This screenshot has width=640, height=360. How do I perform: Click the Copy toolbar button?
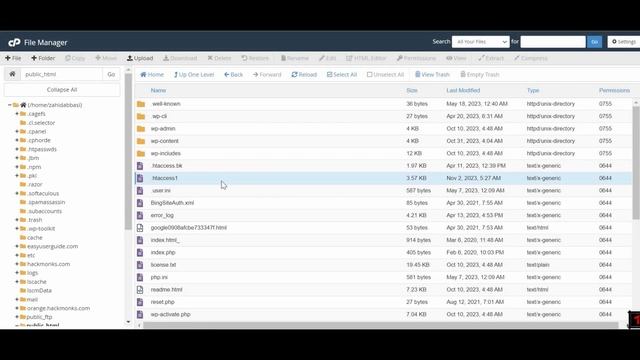tap(75, 58)
